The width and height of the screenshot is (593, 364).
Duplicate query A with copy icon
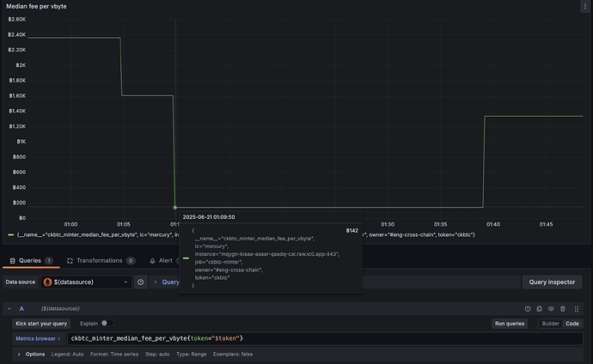(x=540, y=309)
